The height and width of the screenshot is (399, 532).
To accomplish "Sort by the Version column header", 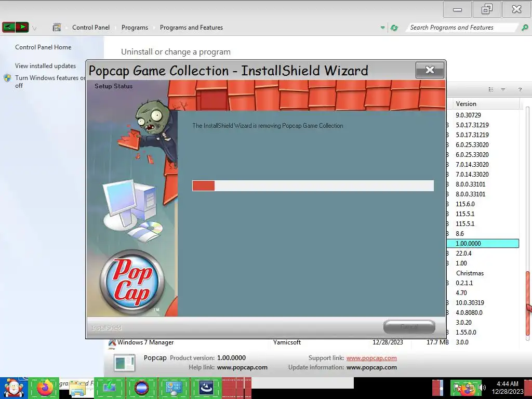I will [486, 104].
